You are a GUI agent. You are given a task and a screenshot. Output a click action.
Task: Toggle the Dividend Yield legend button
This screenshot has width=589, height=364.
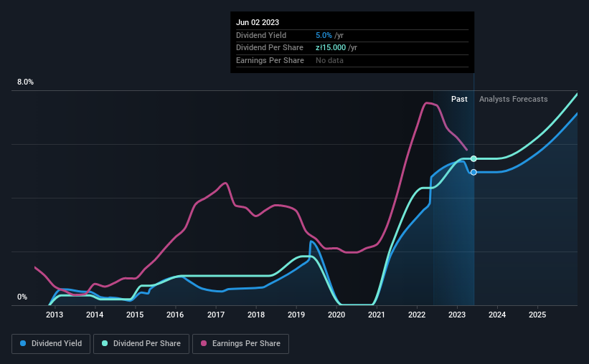pos(51,344)
